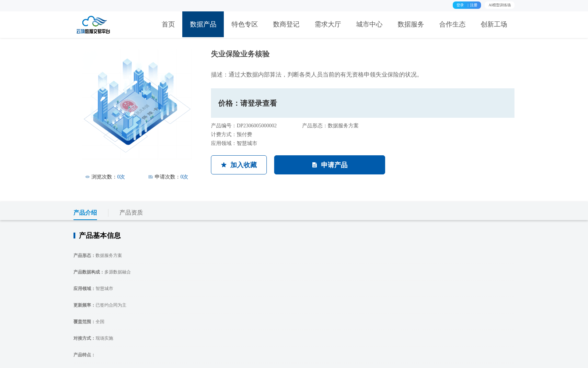
Task: Click 应用领域 row under 产品基本信息
Action: point(93,289)
